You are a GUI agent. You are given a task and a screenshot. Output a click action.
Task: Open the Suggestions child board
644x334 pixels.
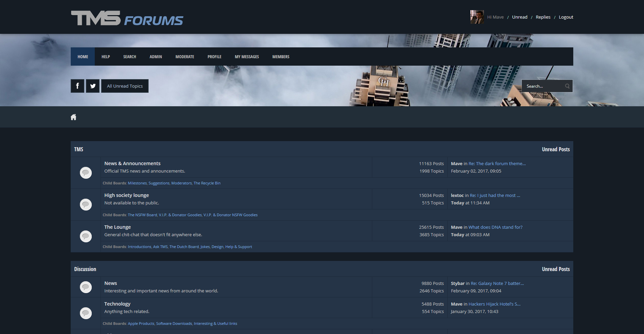pyautogui.click(x=159, y=183)
